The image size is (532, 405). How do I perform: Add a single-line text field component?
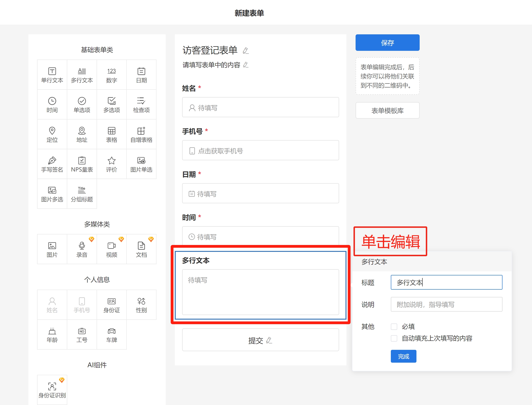coord(52,75)
